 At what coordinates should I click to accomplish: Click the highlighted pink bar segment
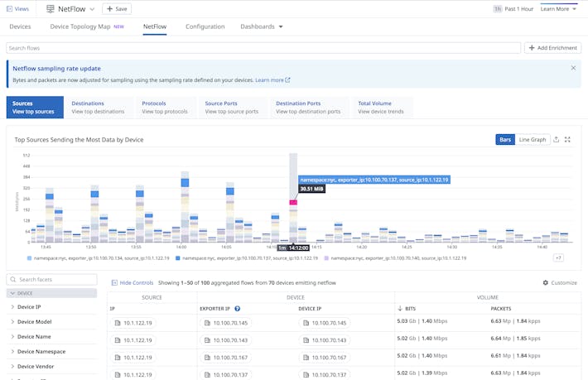point(293,202)
